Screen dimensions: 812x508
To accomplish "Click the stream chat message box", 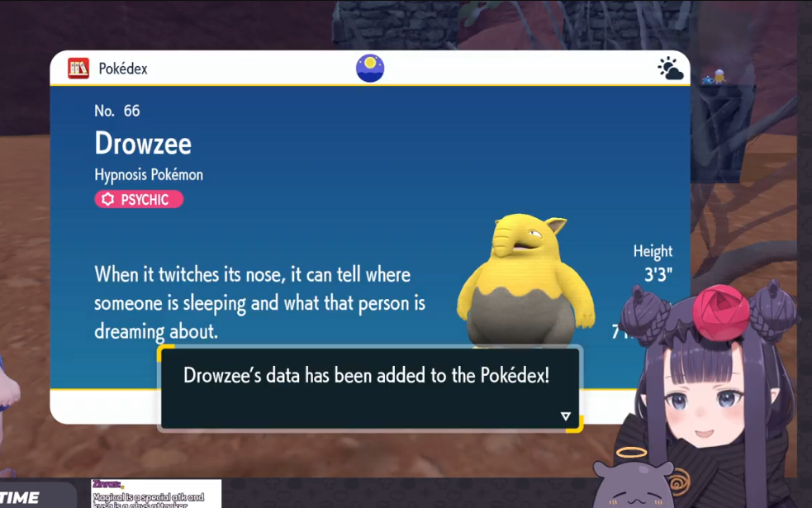I will (156, 493).
